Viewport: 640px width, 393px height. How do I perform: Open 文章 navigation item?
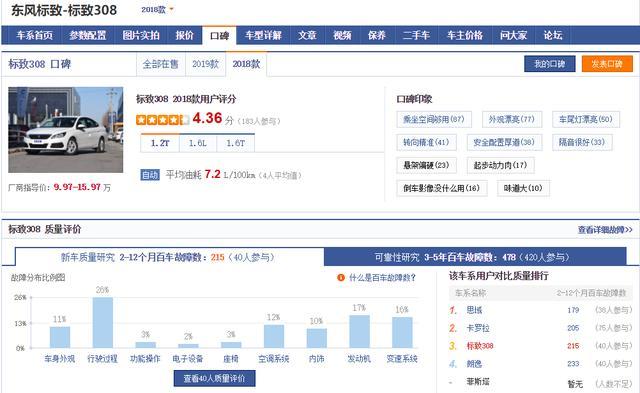[307, 36]
